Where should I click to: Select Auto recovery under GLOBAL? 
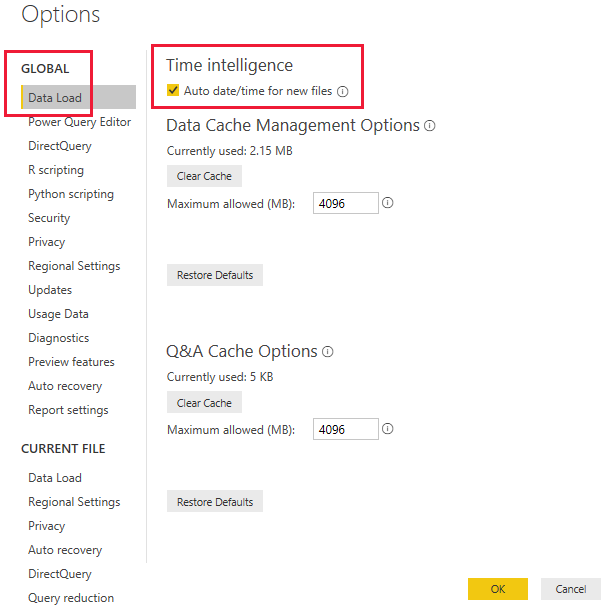(x=65, y=386)
